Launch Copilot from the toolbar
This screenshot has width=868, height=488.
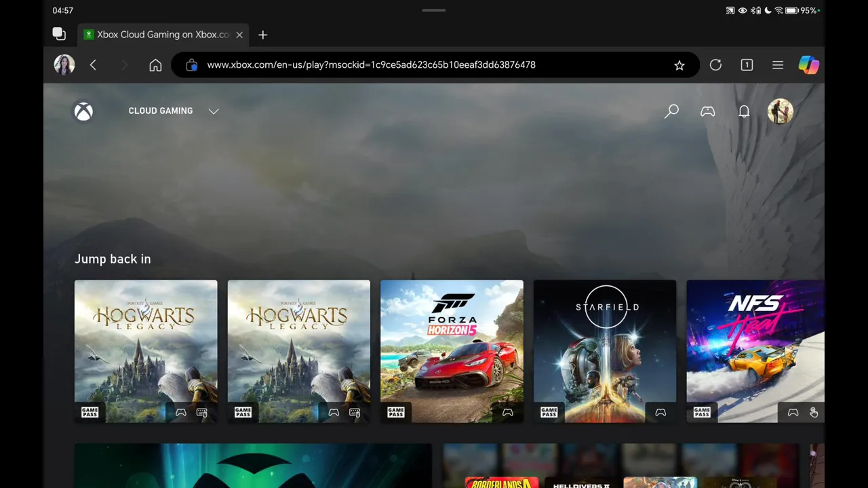coord(808,65)
